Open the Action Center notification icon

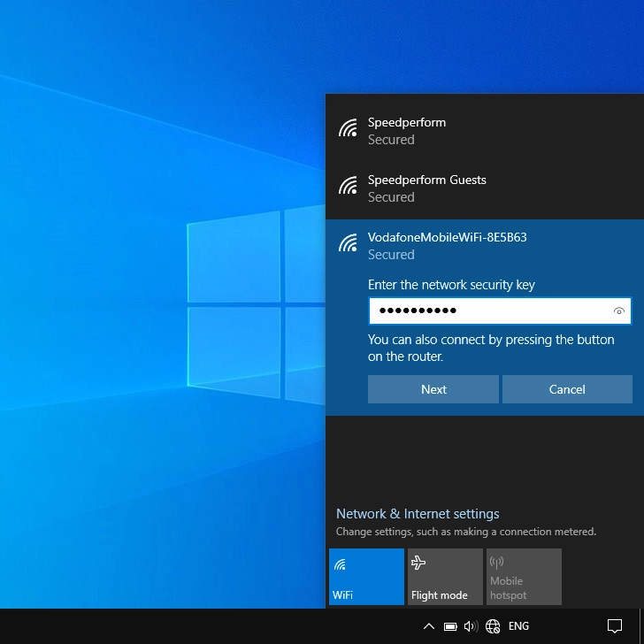point(615,626)
